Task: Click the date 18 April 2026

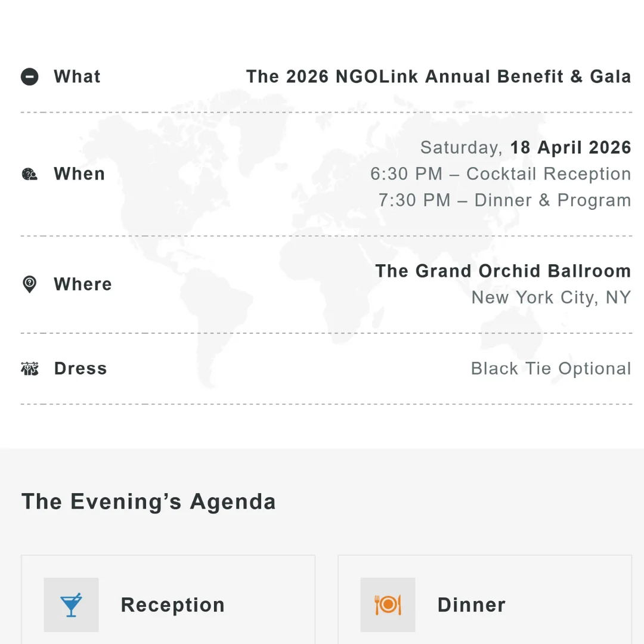Action: (x=571, y=147)
